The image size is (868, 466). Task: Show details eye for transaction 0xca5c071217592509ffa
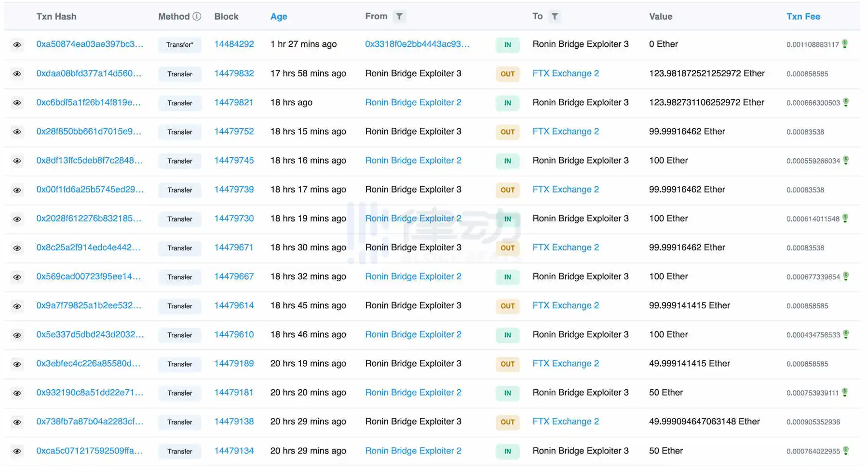tap(17, 451)
